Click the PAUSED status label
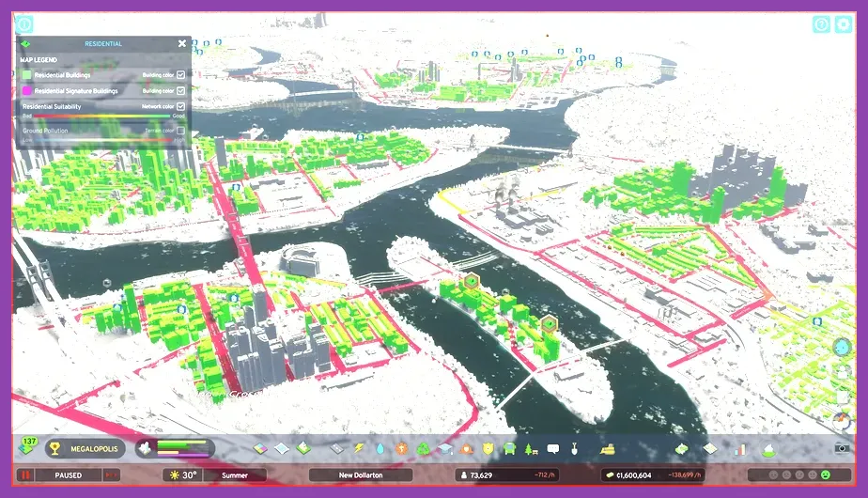The height and width of the screenshot is (498, 868). tap(68, 475)
